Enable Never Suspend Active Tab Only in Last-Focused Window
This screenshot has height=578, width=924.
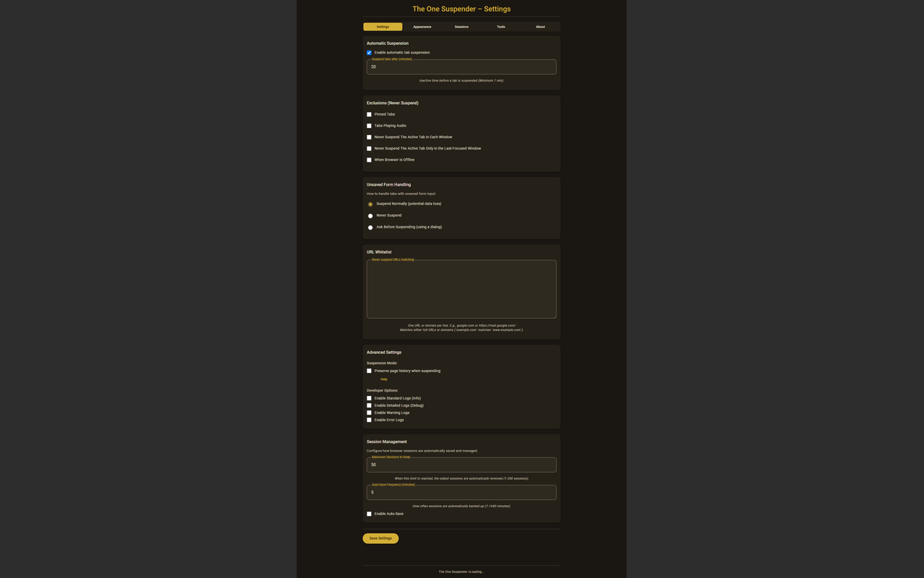click(369, 149)
